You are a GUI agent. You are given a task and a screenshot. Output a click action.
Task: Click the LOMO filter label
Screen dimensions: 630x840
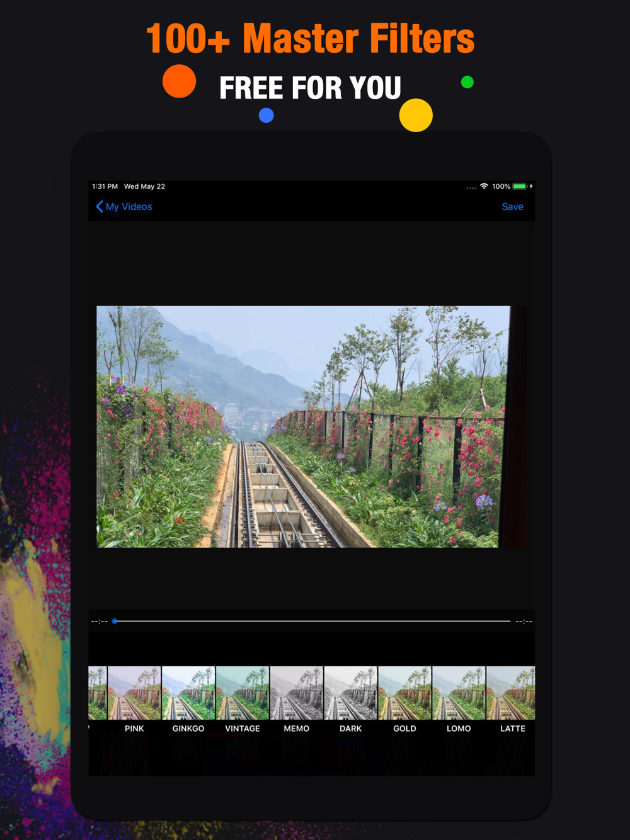pos(459,729)
